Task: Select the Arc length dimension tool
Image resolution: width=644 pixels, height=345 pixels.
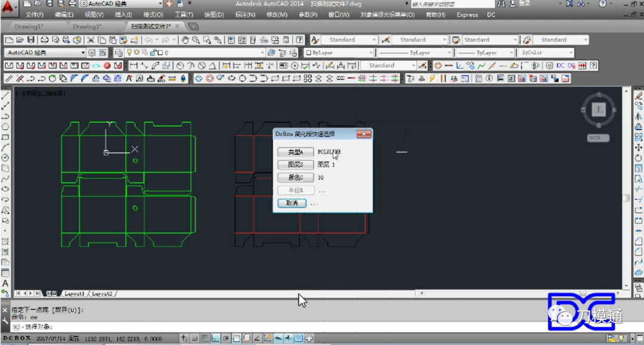Action: point(155,66)
